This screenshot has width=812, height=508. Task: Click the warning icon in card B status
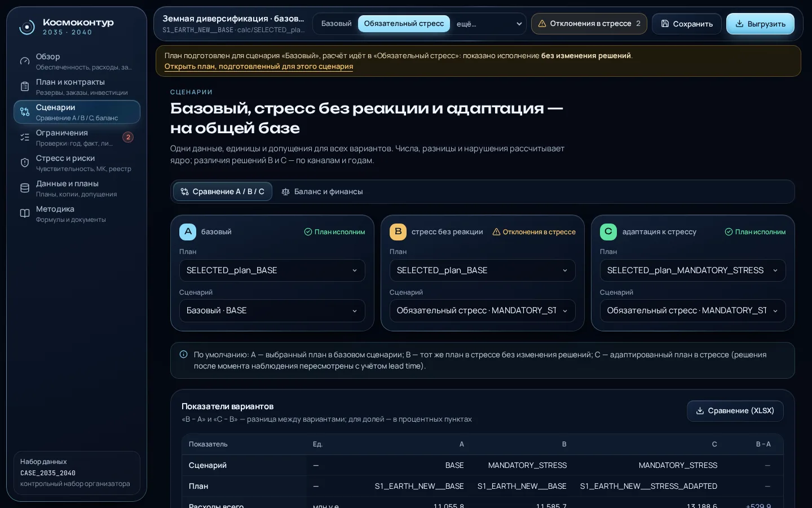496,232
